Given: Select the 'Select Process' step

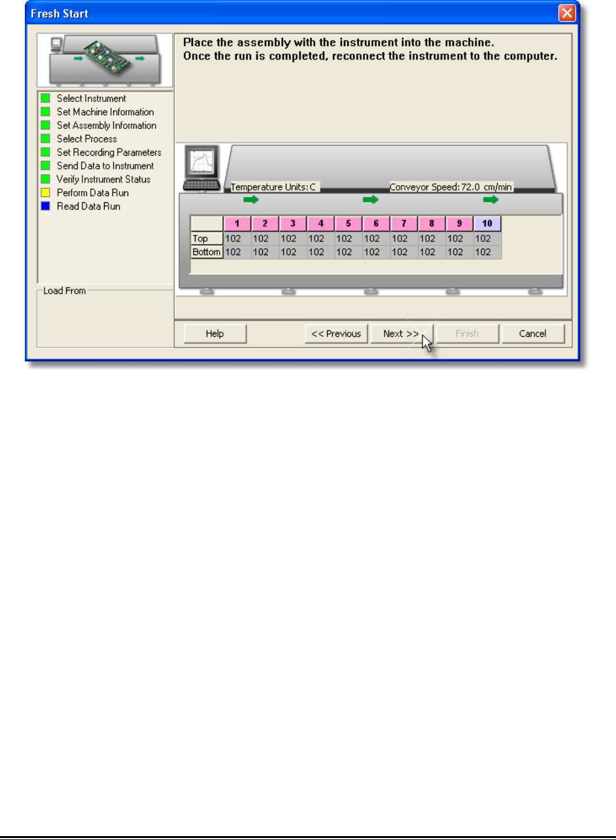Looking at the screenshot, I should pos(86,139).
